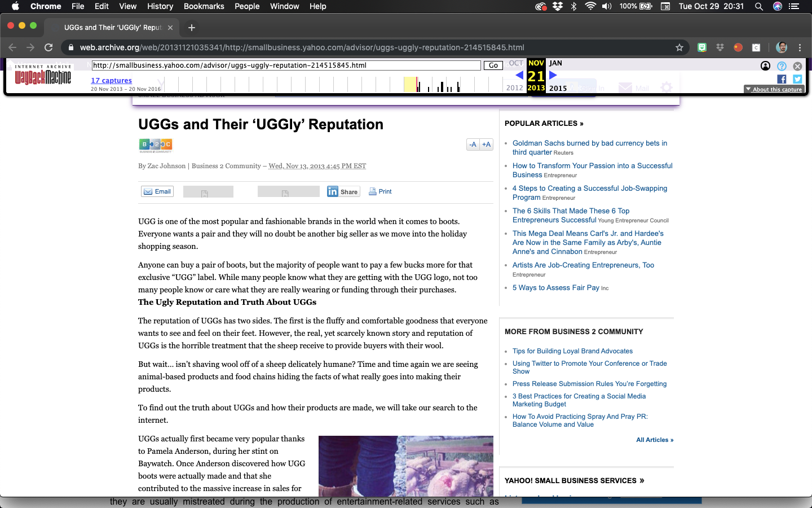
Task: Click the Chrome back arrow
Action: pyautogui.click(x=12, y=47)
